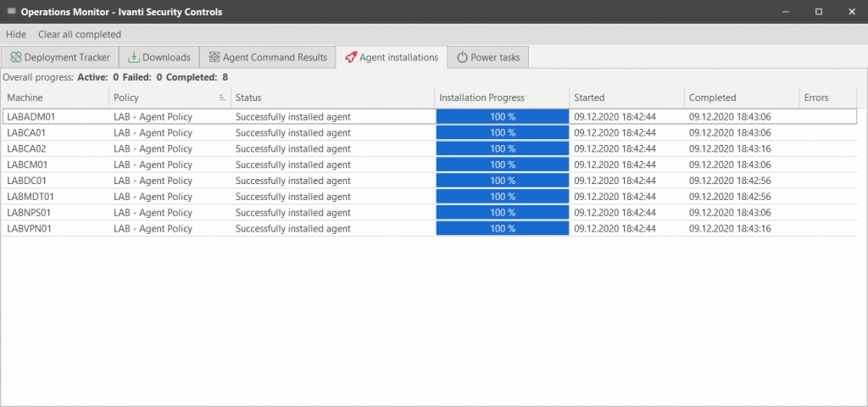Click the Power tasks power icon
Screen dimensions: 868x407
pos(462,57)
